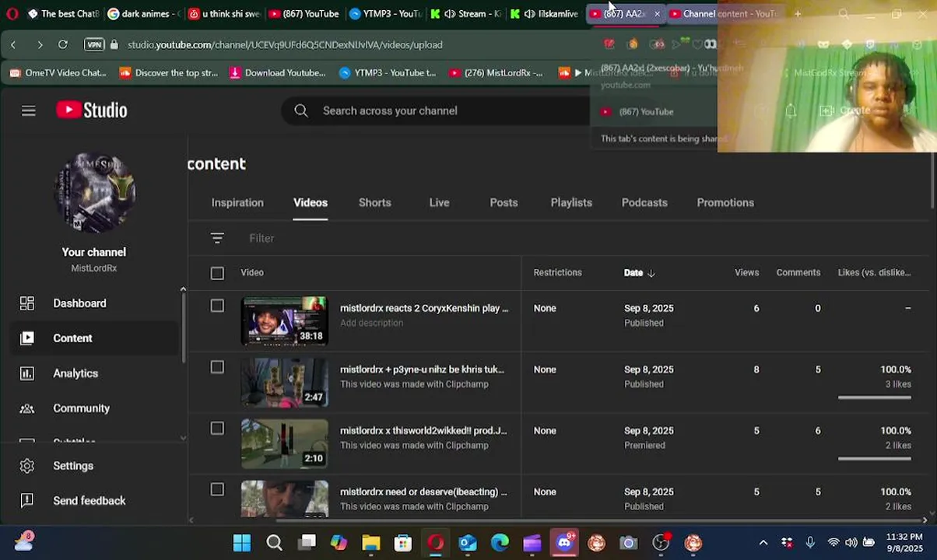The width and height of the screenshot is (937, 560).
Task: Open the Live tab
Action: click(439, 202)
